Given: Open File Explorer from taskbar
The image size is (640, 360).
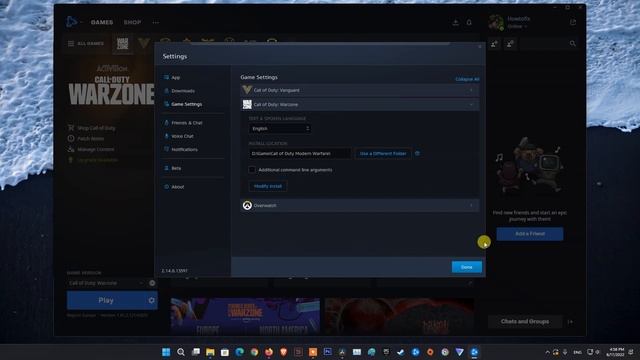Looking at the screenshot, I should [x=210, y=352].
